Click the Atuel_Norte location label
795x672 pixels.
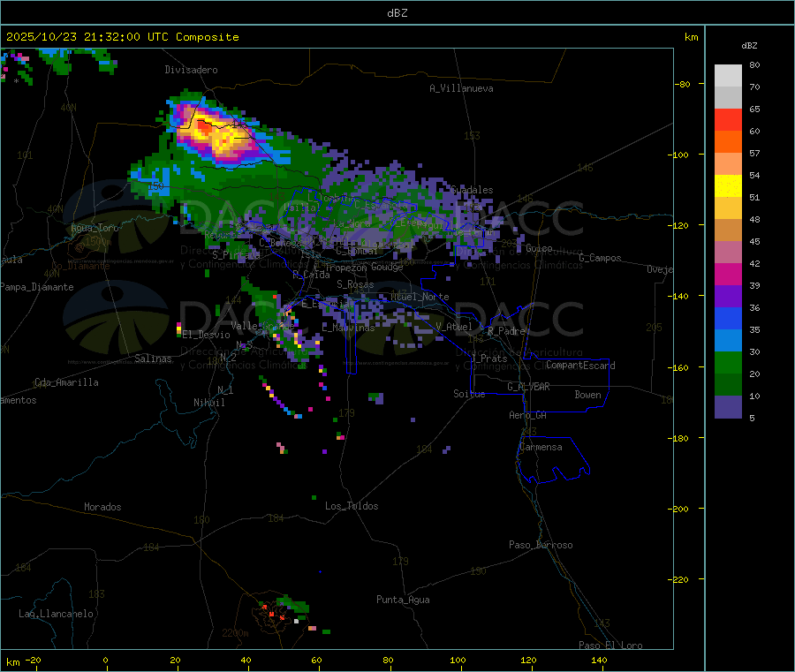tap(420, 297)
